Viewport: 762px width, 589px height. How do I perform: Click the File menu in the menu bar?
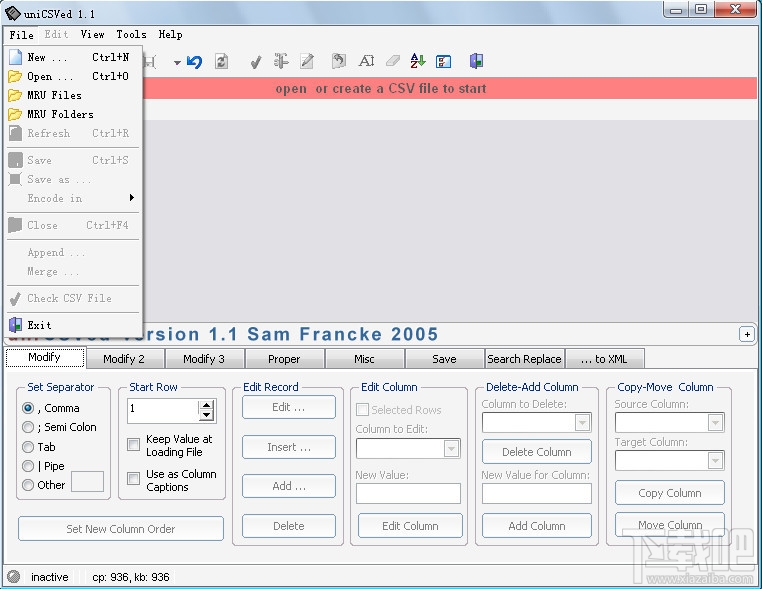click(21, 35)
